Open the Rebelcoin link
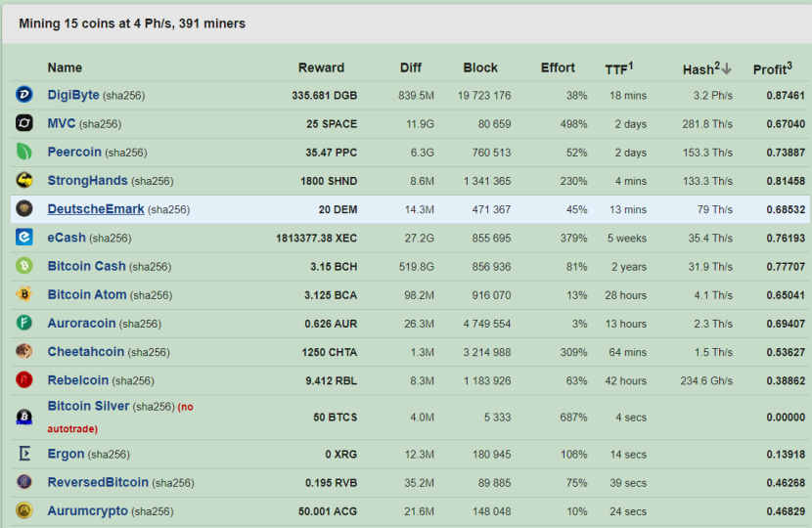This screenshot has width=812, height=528. pyautogui.click(x=78, y=380)
